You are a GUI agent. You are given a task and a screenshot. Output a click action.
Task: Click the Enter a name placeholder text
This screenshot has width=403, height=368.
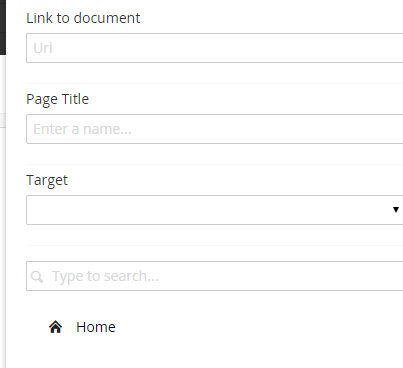pos(82,129)
